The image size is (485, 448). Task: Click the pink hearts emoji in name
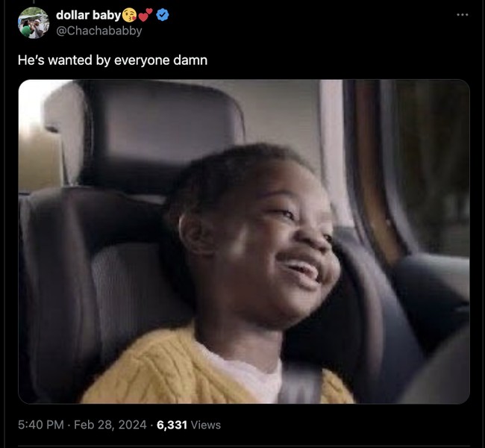[x=146, y=16]
